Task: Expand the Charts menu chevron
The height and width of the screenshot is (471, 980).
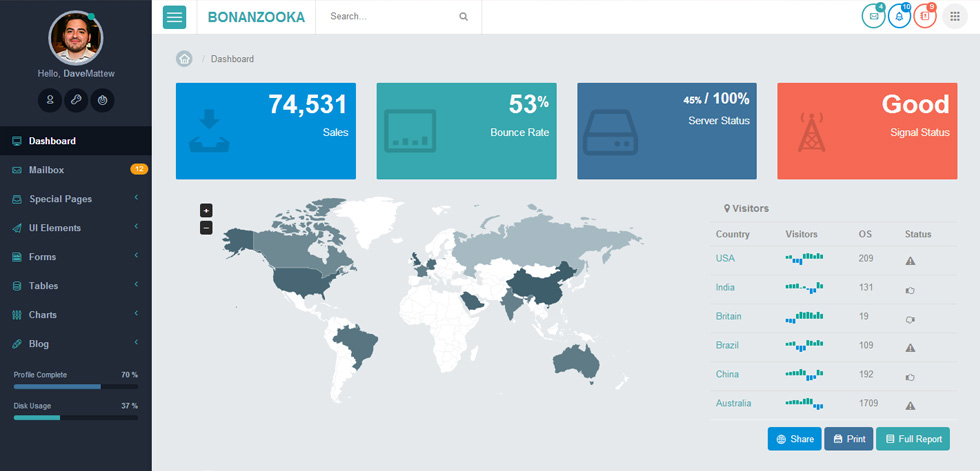Action: pos(136,314)
